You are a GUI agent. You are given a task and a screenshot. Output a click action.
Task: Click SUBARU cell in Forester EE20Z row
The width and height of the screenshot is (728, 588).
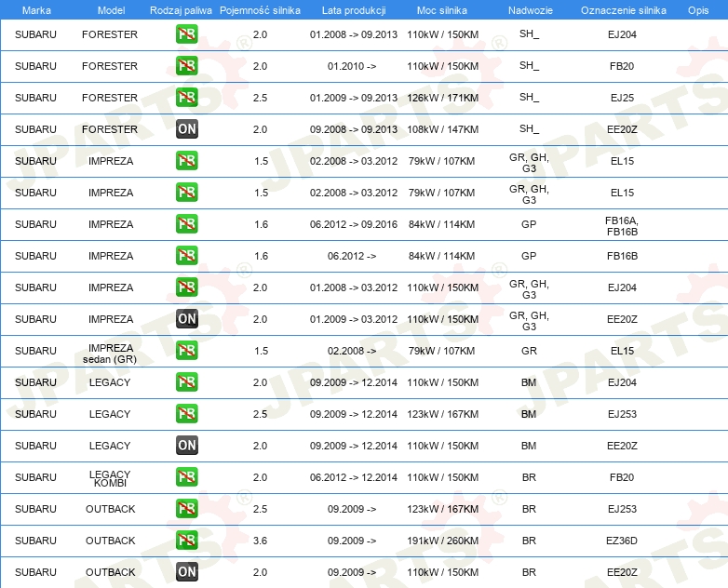point(35,129)
